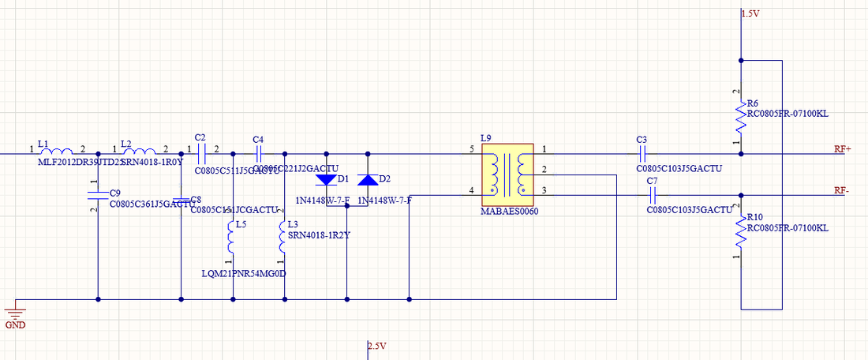The height and width of the screenshot is (360, 868).
Task: Click transformer L9 pin 4
Action: pyautogui.click(x=471, y=190)
